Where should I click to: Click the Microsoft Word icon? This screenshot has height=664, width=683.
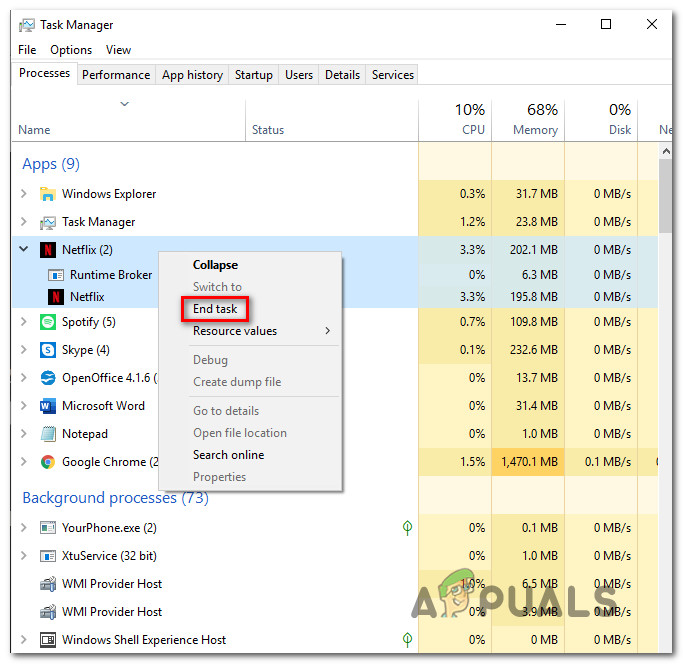47,406
